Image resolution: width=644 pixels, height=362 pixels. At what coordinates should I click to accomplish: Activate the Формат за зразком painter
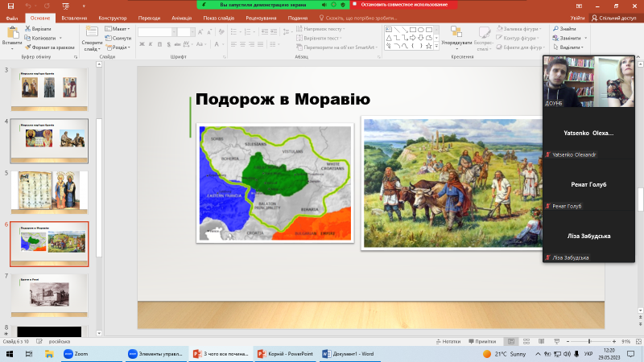coord(49,47)
